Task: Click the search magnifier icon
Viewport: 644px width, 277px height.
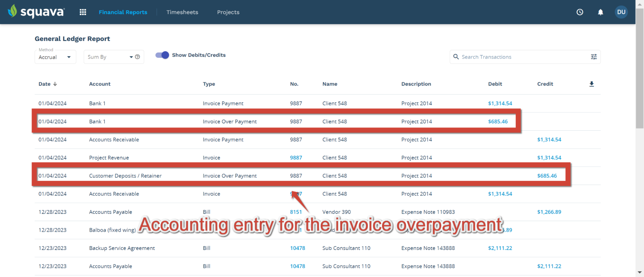Action: tap(456, 57)
